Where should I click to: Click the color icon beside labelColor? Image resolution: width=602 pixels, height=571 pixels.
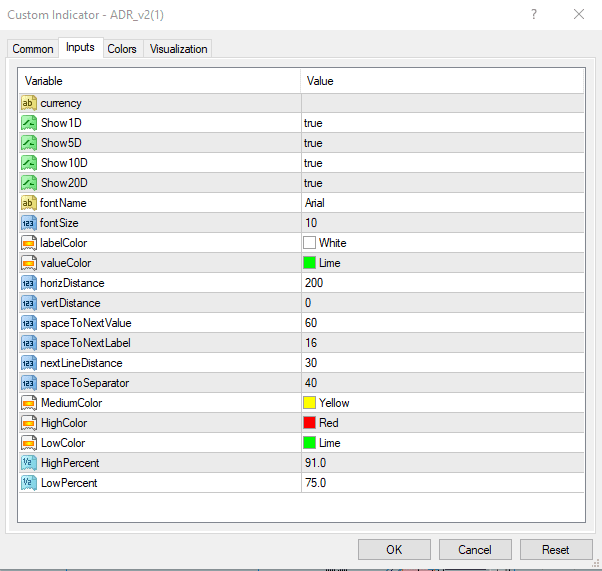(29, 243)
